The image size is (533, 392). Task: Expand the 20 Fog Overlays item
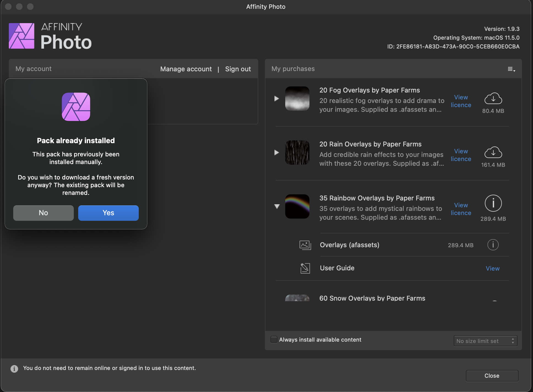[x=277, y=99]
